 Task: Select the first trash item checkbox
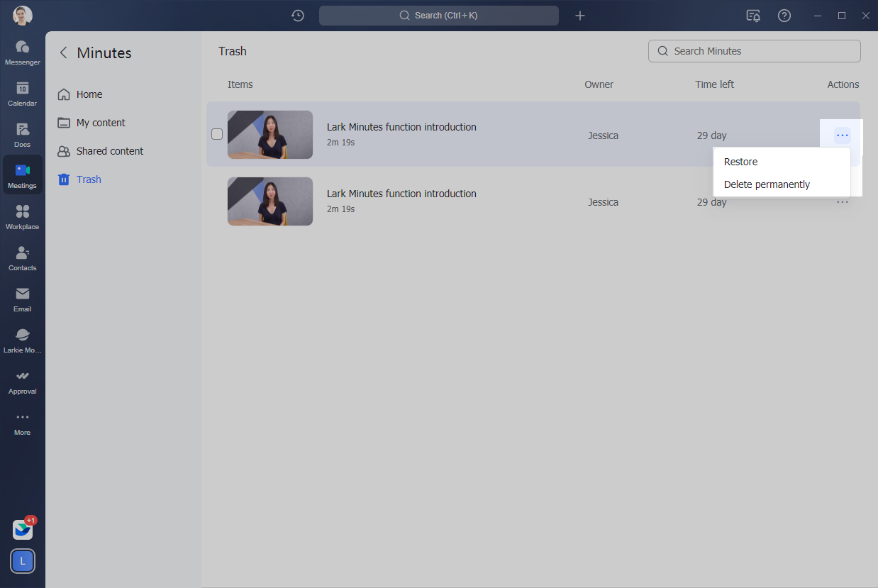[x=217, y=134]
